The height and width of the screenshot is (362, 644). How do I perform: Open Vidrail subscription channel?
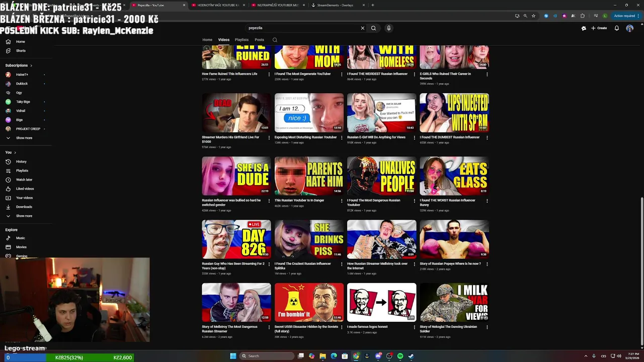pos(21,111)
